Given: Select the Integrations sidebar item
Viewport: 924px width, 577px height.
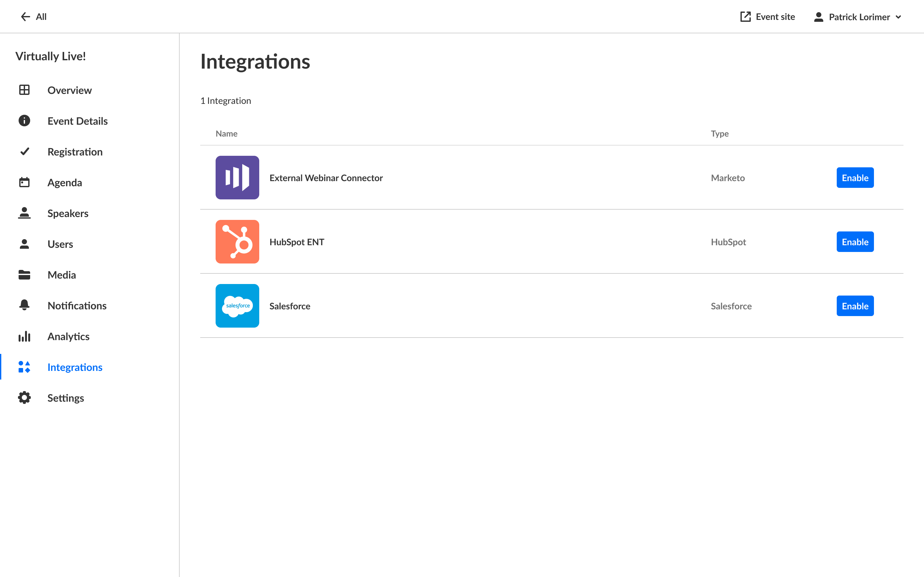Looking at the screenshot, I should pos(75,367).
